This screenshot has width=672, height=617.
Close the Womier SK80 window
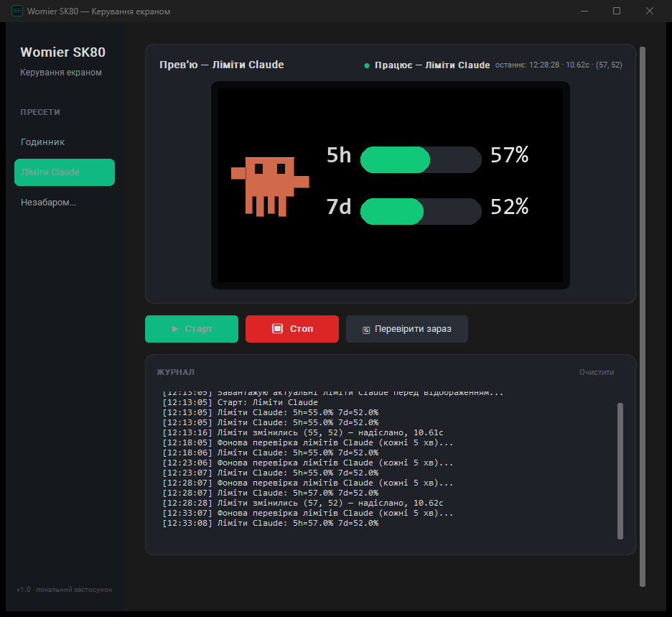[650, 11]
